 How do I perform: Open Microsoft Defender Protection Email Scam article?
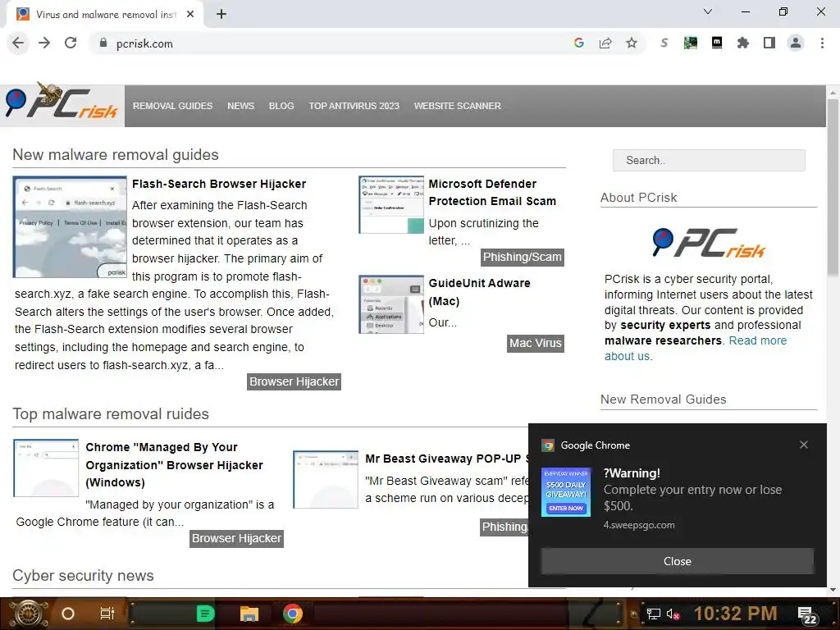point(492,192)
